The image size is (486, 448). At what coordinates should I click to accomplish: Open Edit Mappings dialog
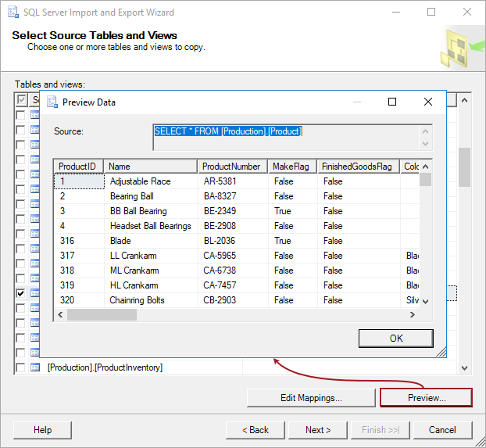point(311,398)
